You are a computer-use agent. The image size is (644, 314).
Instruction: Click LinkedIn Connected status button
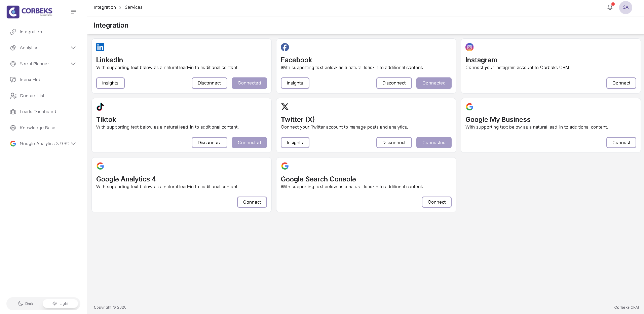pyautogui.click(x=249, y=83)
